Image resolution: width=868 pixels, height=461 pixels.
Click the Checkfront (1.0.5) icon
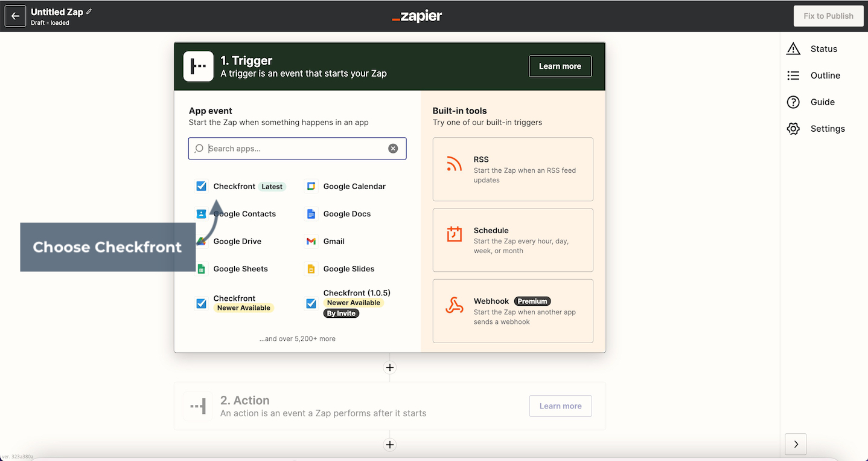coord(311,303)
